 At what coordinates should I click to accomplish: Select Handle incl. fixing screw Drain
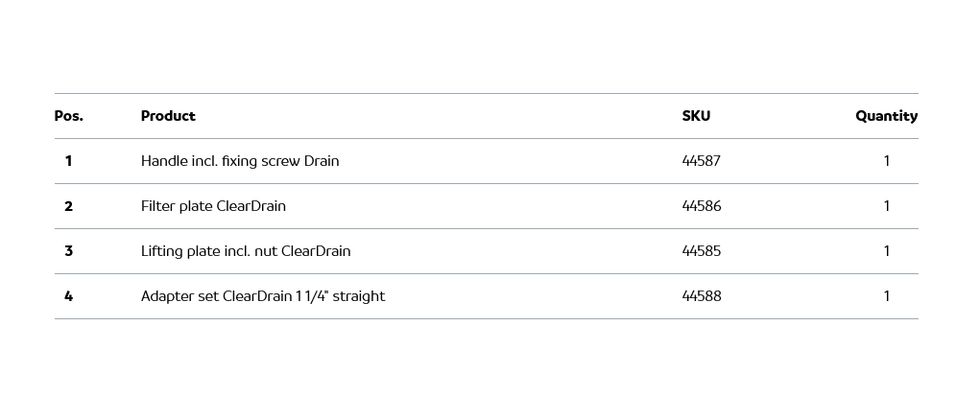coord(240,161)
